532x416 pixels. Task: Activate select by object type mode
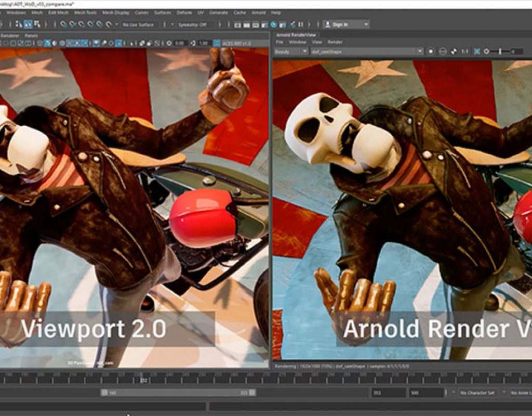(x=28, y=24)
